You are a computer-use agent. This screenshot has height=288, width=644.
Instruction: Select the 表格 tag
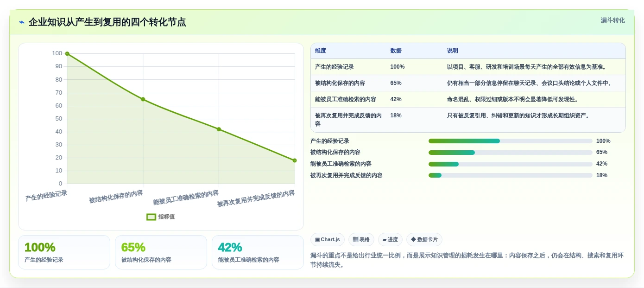click(361, 239)
